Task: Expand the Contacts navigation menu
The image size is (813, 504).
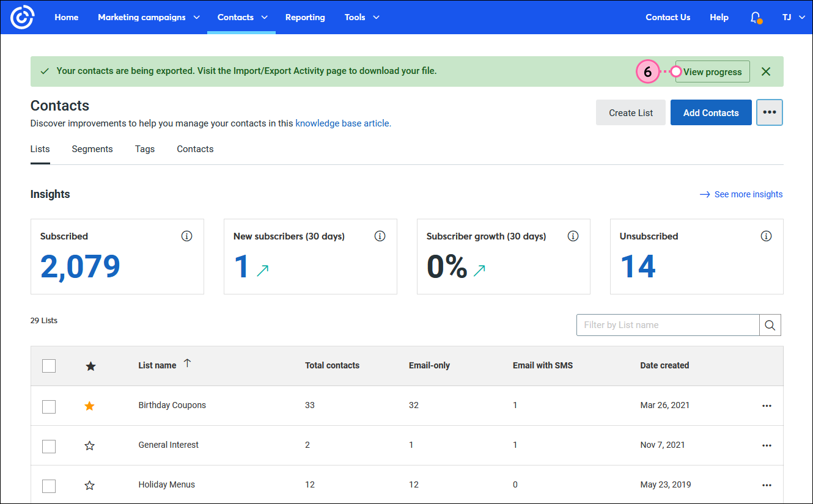Action: pyautogui.click(x=243, y=17)
